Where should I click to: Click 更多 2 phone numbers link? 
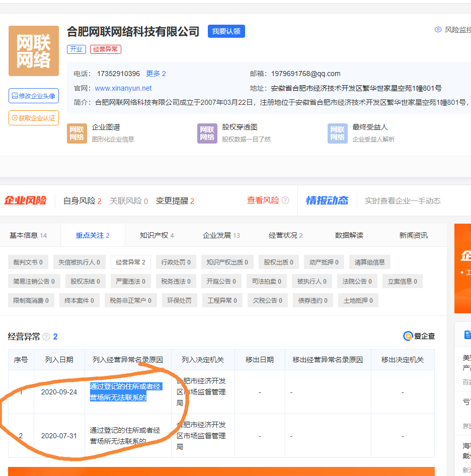pyautogui.click(x=156, y=74)
